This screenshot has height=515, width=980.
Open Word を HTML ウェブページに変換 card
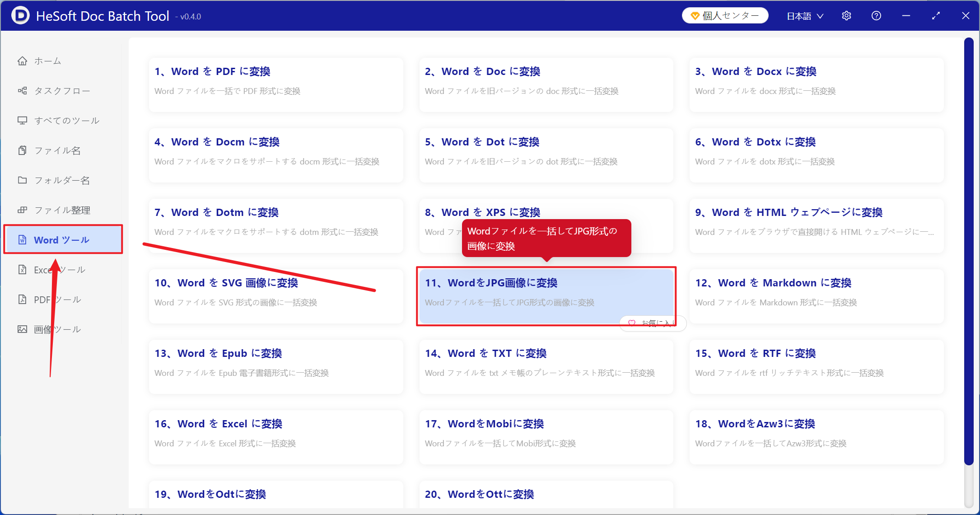[x=817, y=225]
